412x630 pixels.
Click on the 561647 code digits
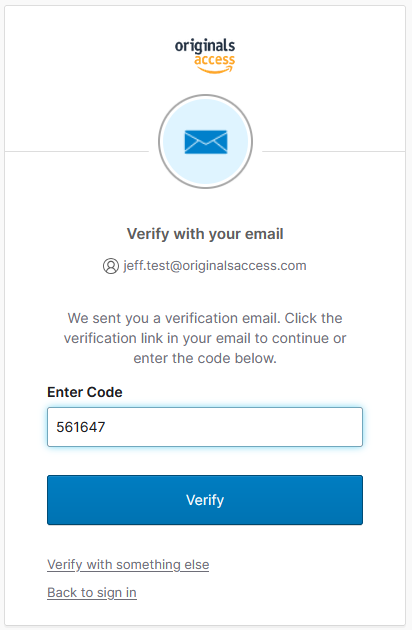[x=81, y=427]
